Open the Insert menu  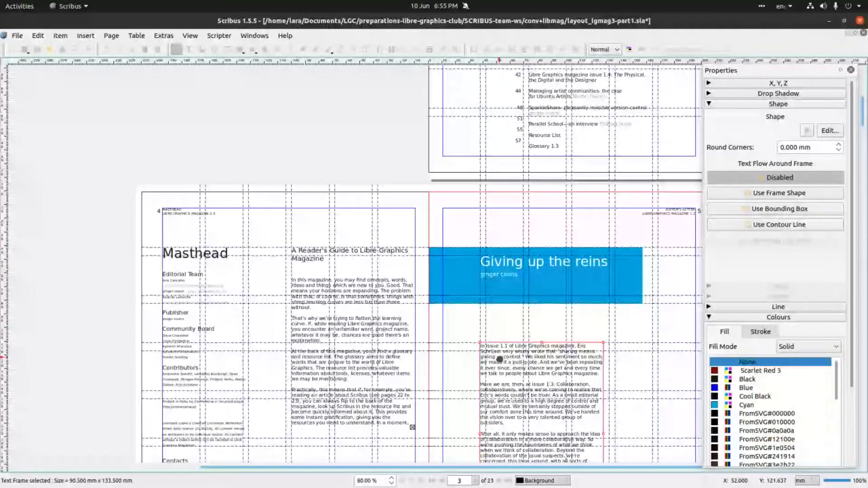point(85,35)
